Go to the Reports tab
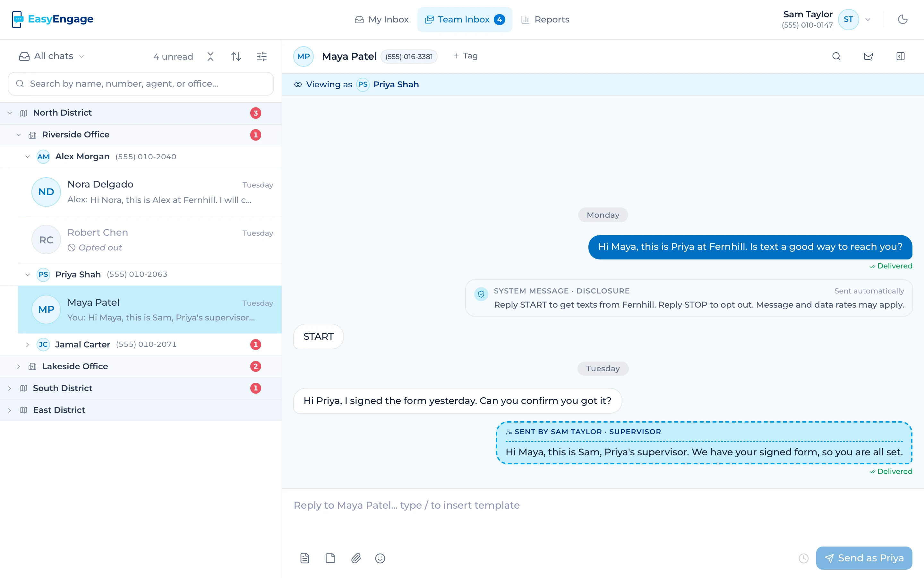The image size is (924, 578). click(x=545, y=20)
